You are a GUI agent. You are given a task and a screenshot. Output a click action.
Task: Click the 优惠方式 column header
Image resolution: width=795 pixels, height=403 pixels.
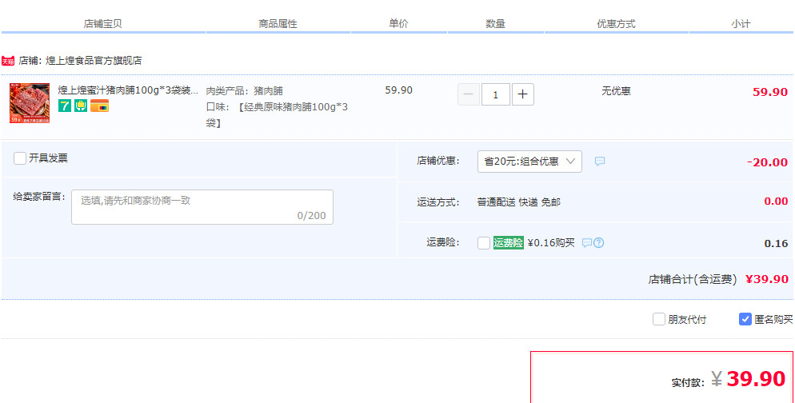coord(615,24)
